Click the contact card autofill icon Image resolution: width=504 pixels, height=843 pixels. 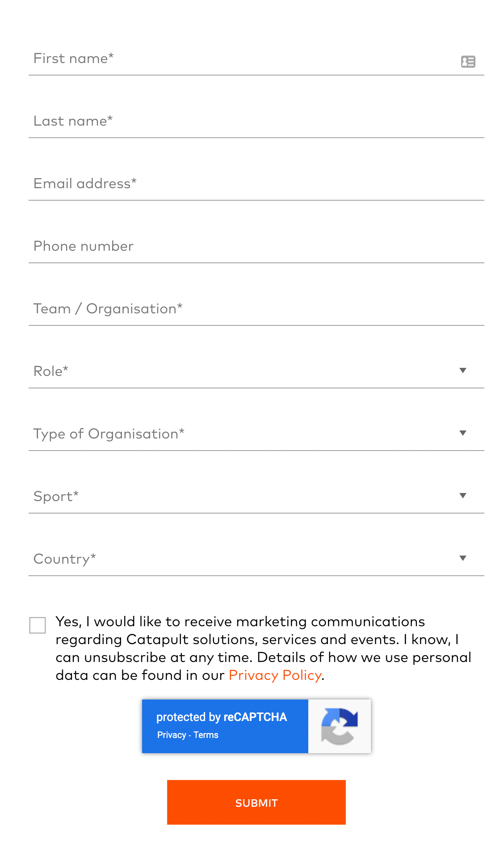click(x=468, y=62)
